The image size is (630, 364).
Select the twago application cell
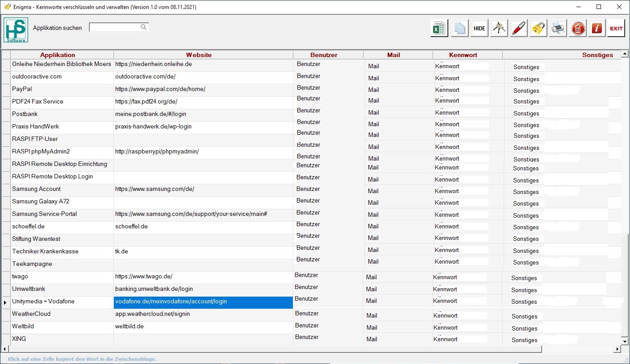62,277
